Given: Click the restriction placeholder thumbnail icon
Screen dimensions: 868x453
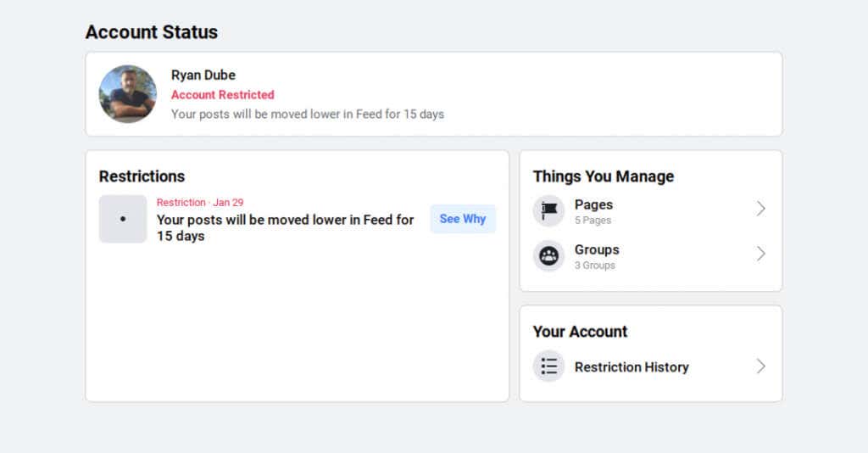Looking at the screenshot, I should click(123, 219).
